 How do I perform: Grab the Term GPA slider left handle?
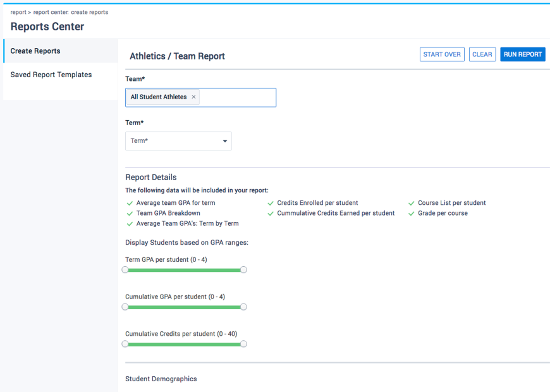(x=125, y=270)
